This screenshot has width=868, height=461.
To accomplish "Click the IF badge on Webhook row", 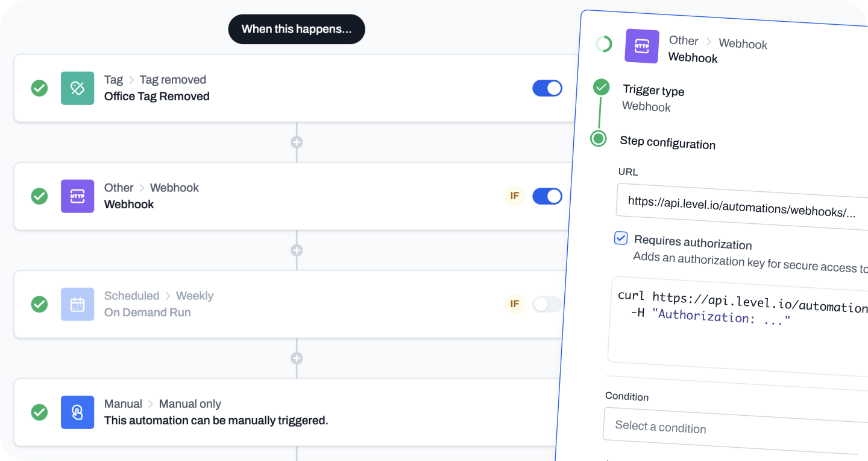I will [x=514, y=196].
